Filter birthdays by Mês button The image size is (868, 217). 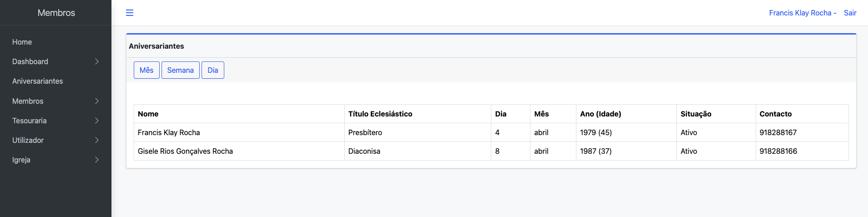[146, 70]
